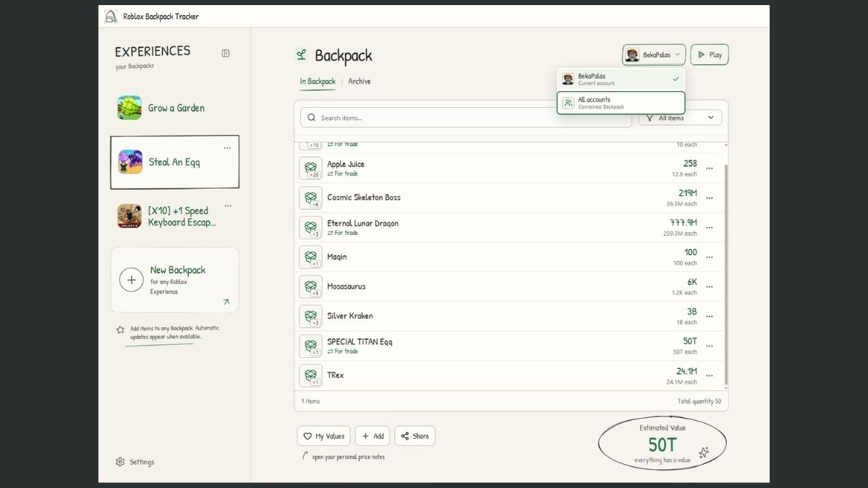Switch to the Archive tab
The width and height of the screenshot is (868, 488).
coord(359,82)
